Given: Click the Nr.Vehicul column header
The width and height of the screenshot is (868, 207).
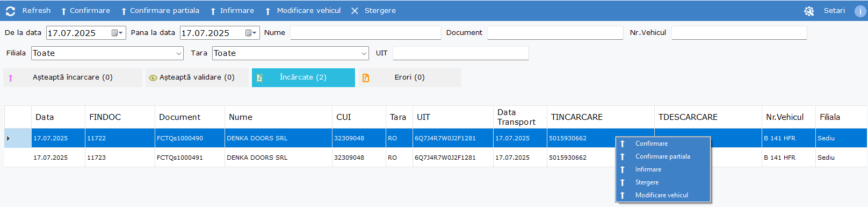Looking at the screenshot, I should coord(789,117).
